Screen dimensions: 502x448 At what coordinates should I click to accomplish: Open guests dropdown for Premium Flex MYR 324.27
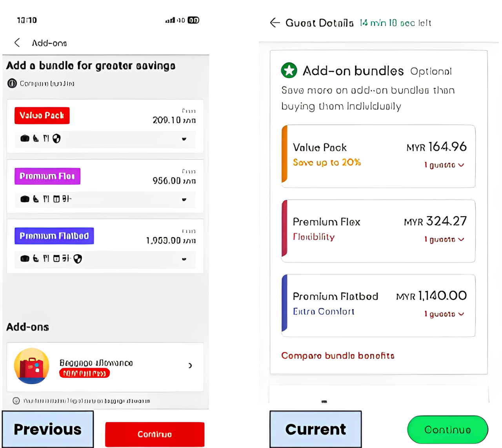click(444, 240)
